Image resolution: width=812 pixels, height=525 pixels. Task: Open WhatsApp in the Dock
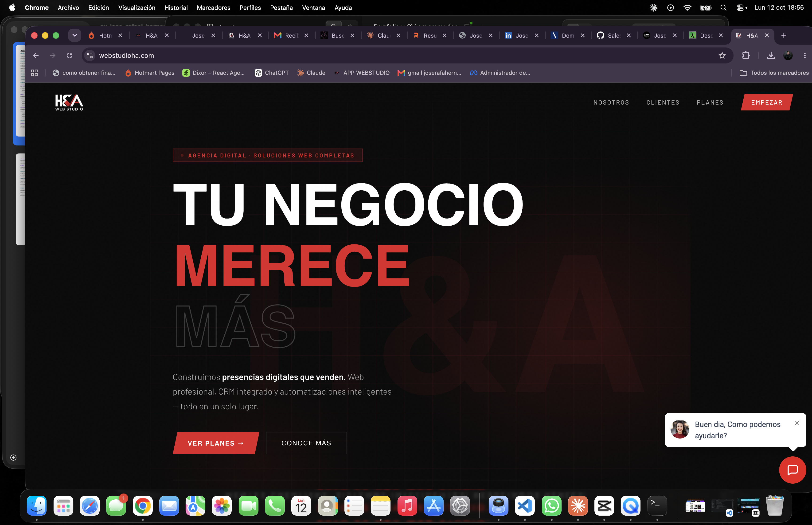click(551, 505)
